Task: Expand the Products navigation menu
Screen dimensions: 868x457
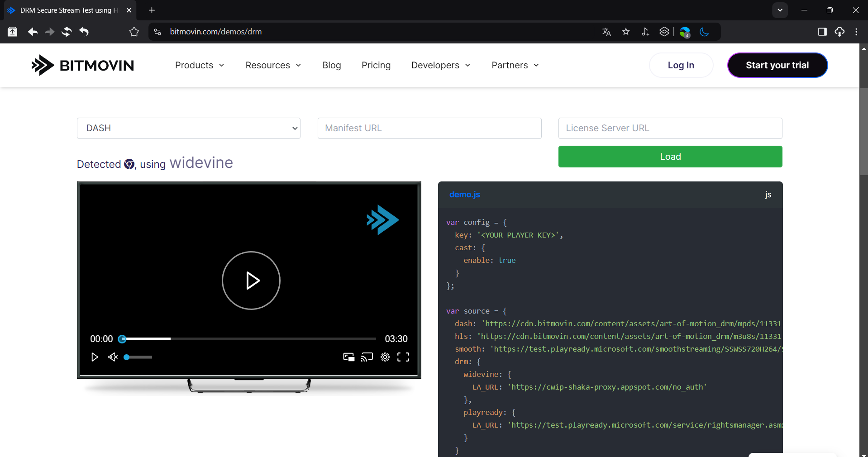Action: [199, 65]
